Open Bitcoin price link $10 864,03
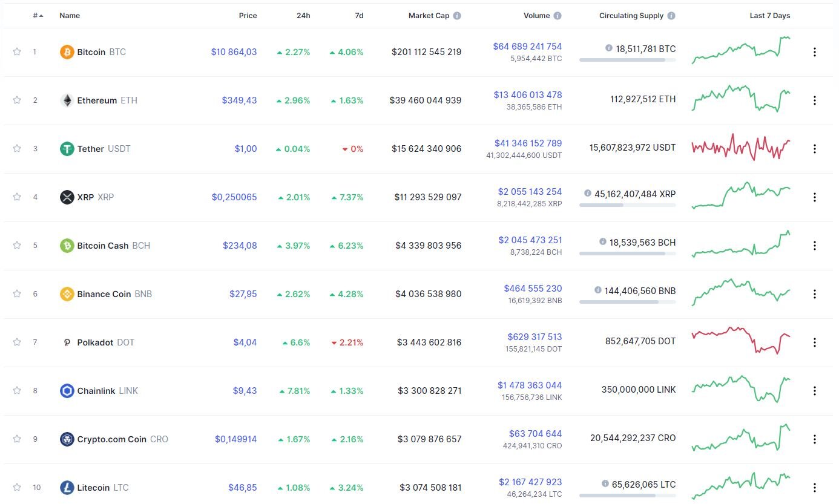The height and width of the screenshot is (504, 839). pos(234,52)
